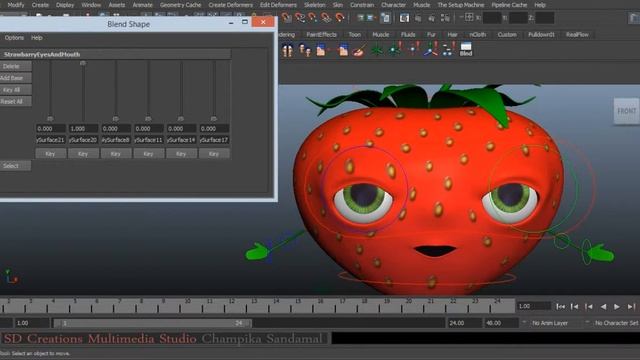Click the ySurface20 slider handle at top
640x360 pixels.
point(83,63)
